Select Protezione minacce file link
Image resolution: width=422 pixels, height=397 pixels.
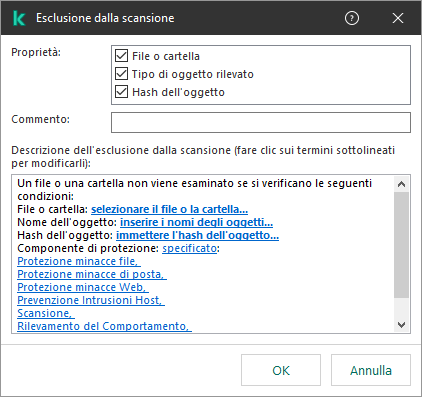(79, 261)
